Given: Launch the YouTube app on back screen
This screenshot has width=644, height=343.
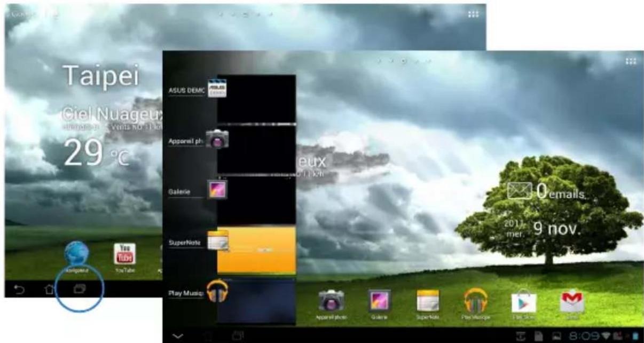Looking at the screenshot, I should click(x=124, y=254).
